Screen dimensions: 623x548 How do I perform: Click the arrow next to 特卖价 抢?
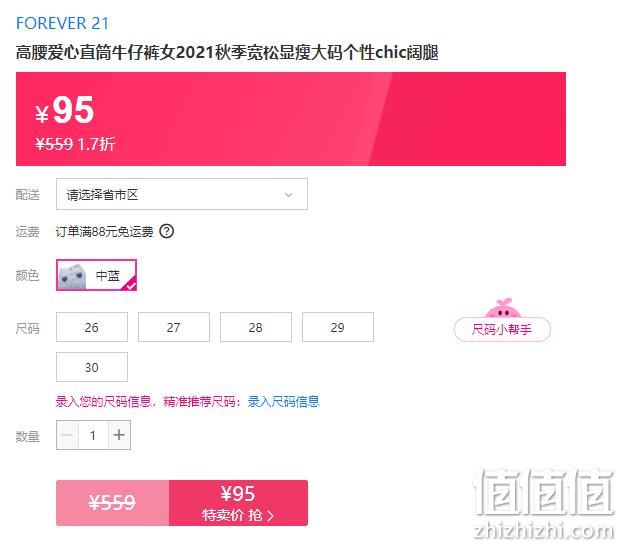click(x=271, y=516)
